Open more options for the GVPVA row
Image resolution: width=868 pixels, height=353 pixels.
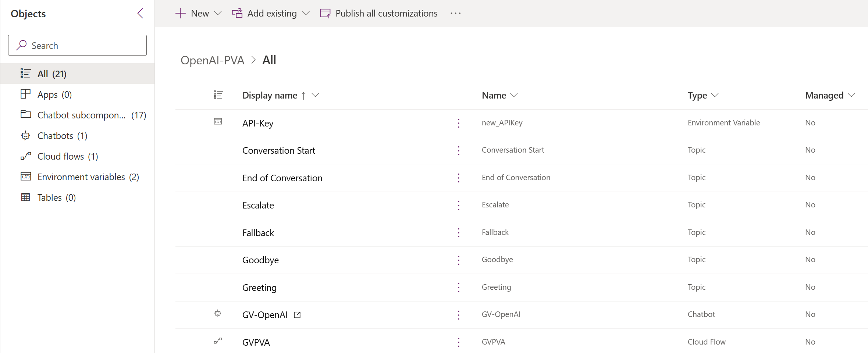click(x=458, y=342)
